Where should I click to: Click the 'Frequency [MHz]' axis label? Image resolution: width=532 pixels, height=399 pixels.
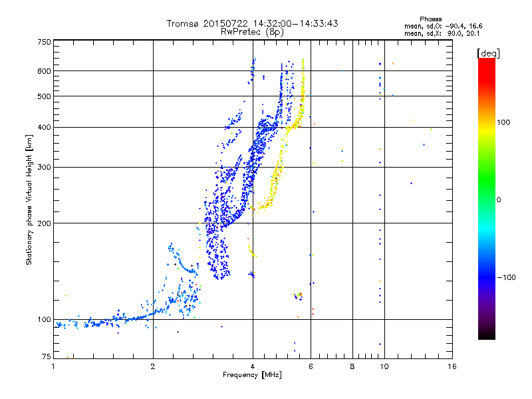click(x=252, y=375)
